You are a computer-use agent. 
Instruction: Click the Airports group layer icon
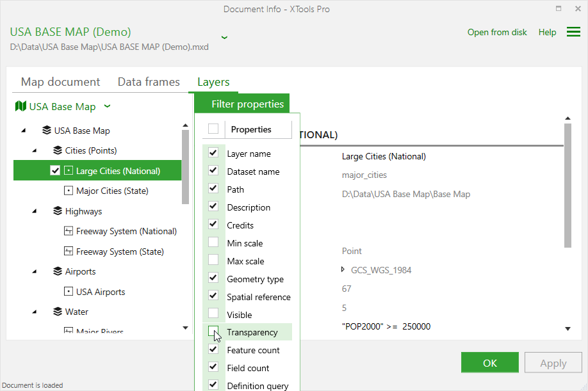point(58,271)
